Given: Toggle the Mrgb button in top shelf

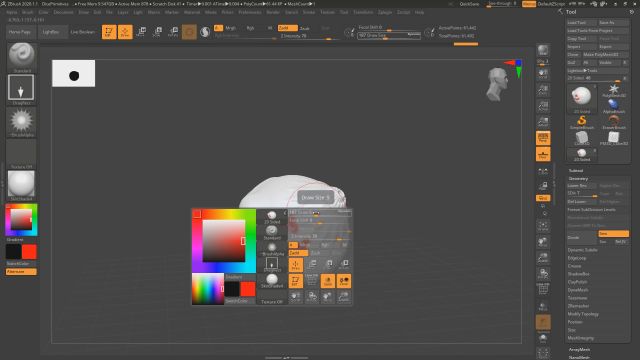Looking at the screenshot, I should [231, 28].
